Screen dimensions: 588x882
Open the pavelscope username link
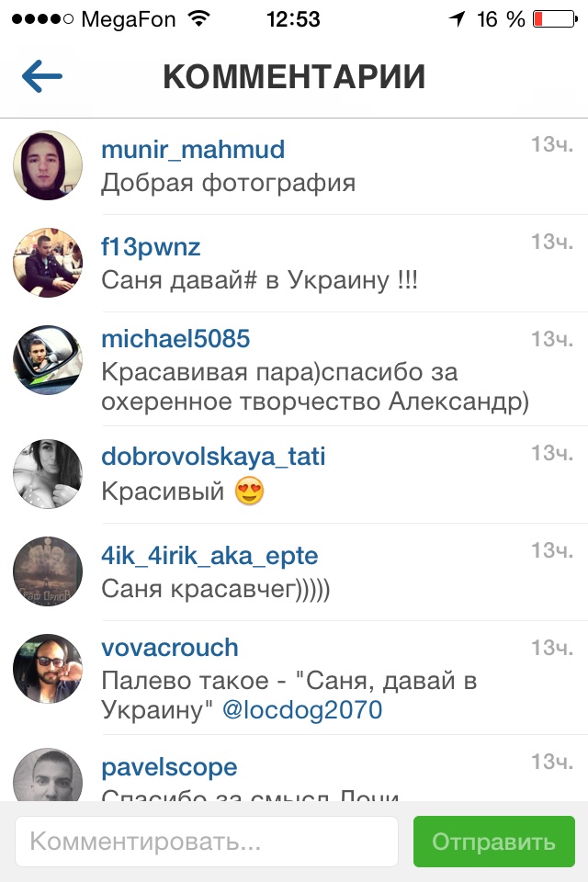tap(169, 768)
